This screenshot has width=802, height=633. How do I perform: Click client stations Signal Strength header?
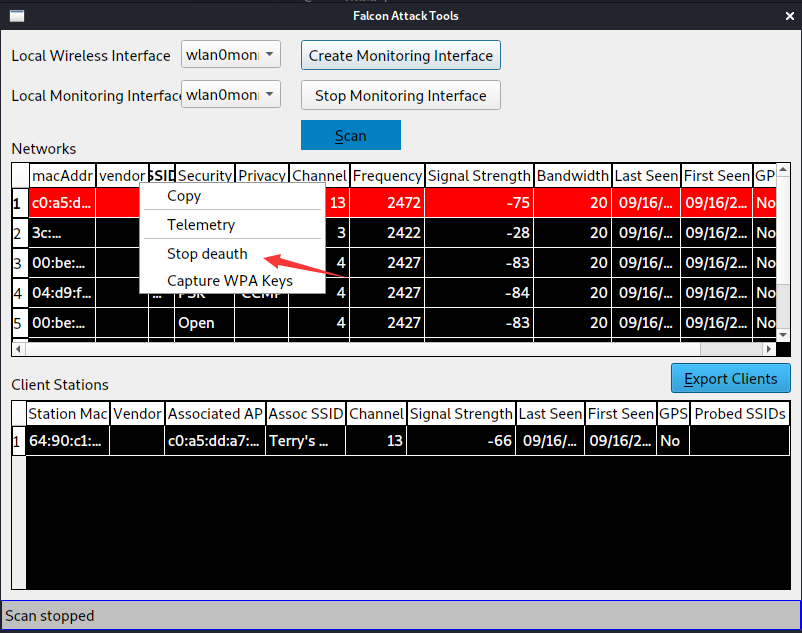click(x=461, y=413)
